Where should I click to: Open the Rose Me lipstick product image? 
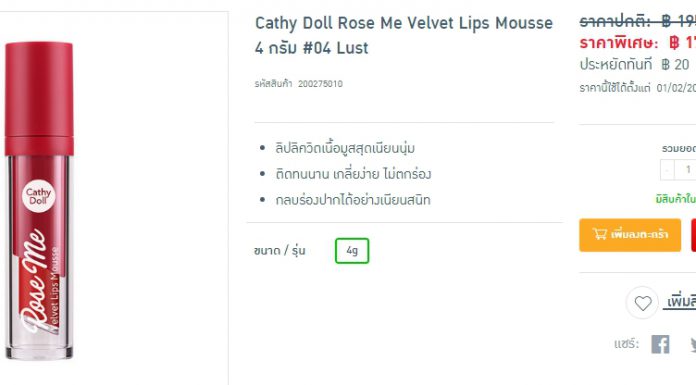coord(39,201)
